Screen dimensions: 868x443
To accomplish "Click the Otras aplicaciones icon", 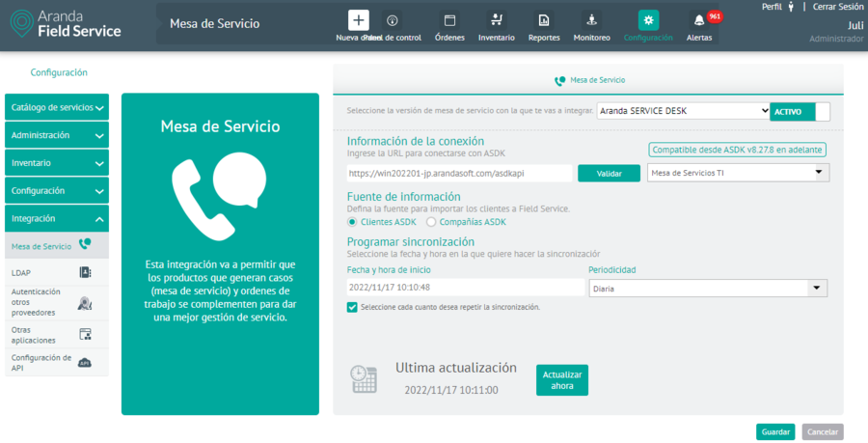I will point(85,334).
